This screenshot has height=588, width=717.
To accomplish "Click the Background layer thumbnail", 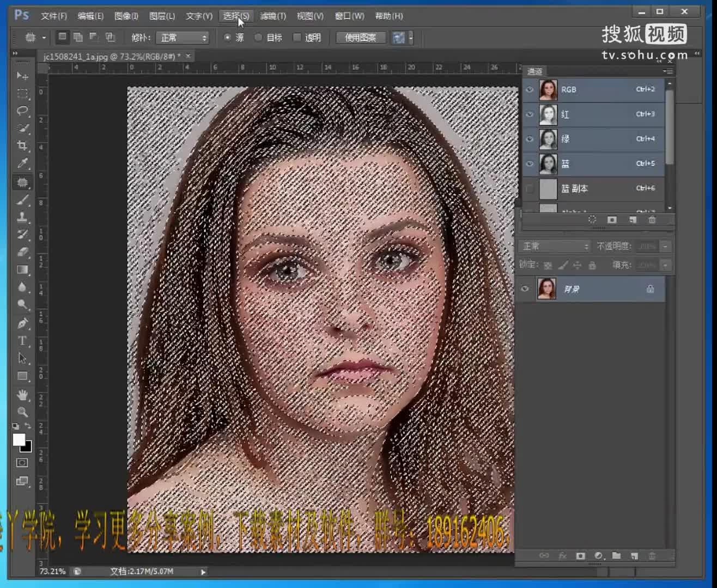I will coord(546,289).
